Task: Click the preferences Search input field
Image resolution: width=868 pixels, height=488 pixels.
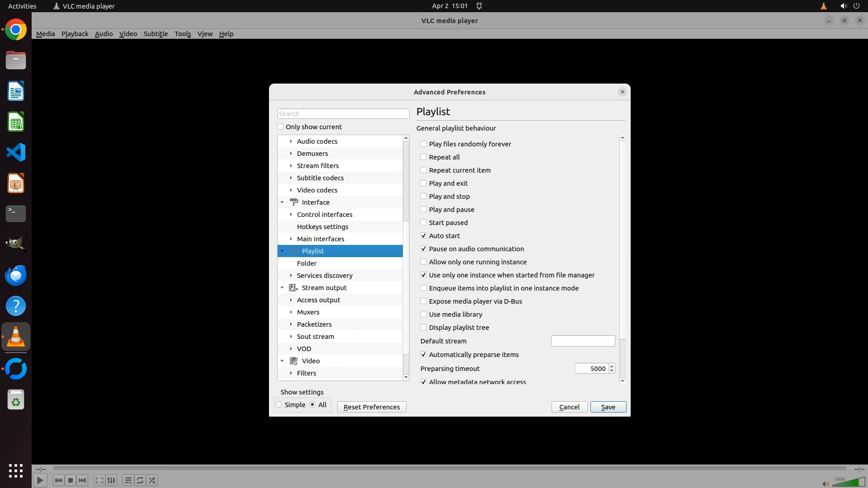Action: point(343,113)
